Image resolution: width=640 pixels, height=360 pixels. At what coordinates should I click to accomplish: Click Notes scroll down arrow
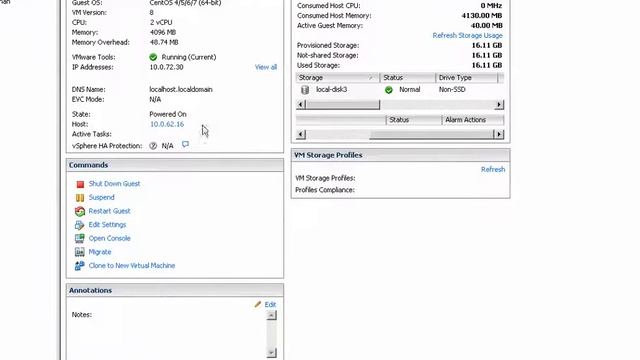pos(271,352)
